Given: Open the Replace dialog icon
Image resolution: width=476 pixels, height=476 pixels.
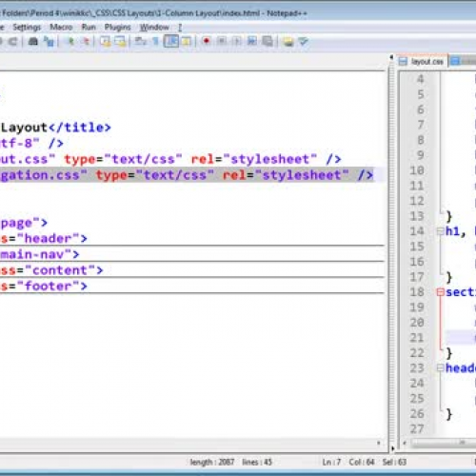Looking at the screenshot, I should pos(49,42).
